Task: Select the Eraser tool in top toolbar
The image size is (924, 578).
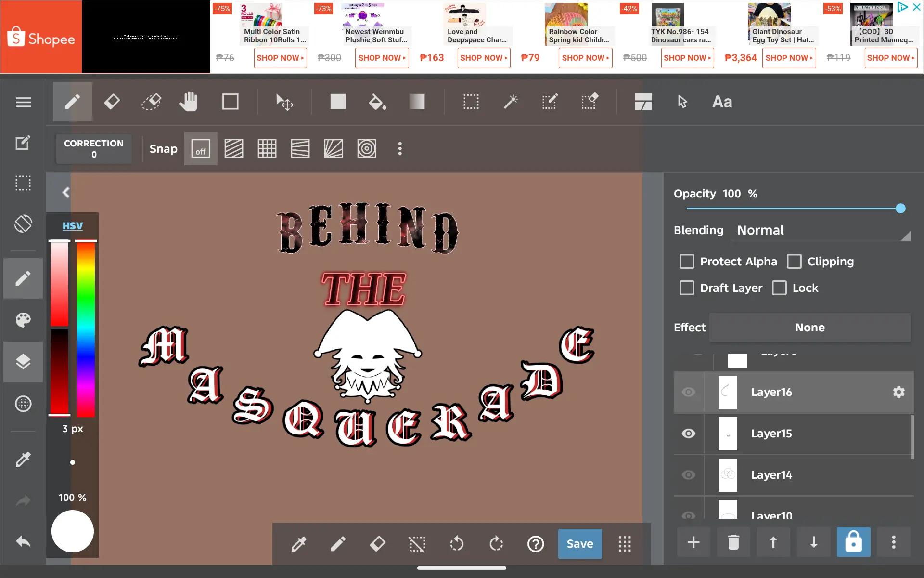Action: [112, 102]
